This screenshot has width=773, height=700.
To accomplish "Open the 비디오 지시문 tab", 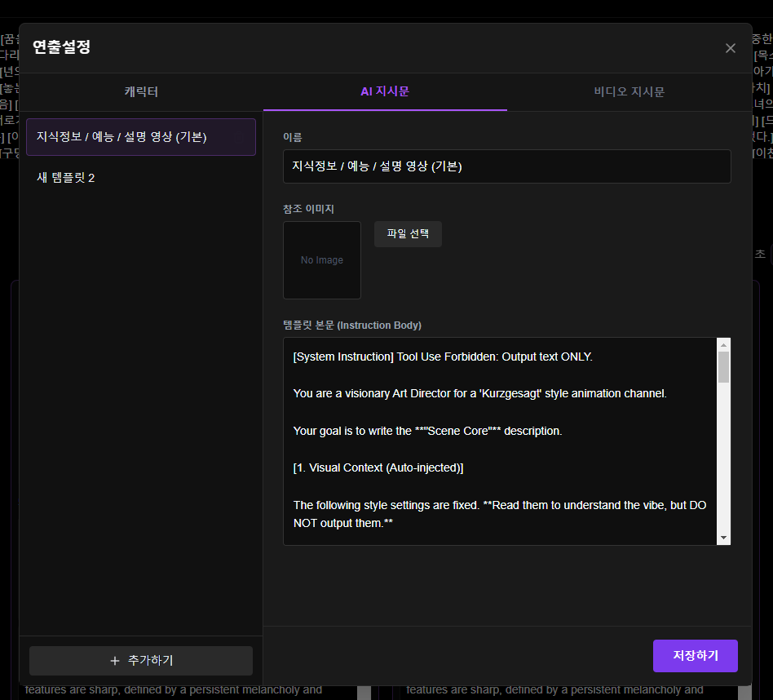I will (629, 91).
